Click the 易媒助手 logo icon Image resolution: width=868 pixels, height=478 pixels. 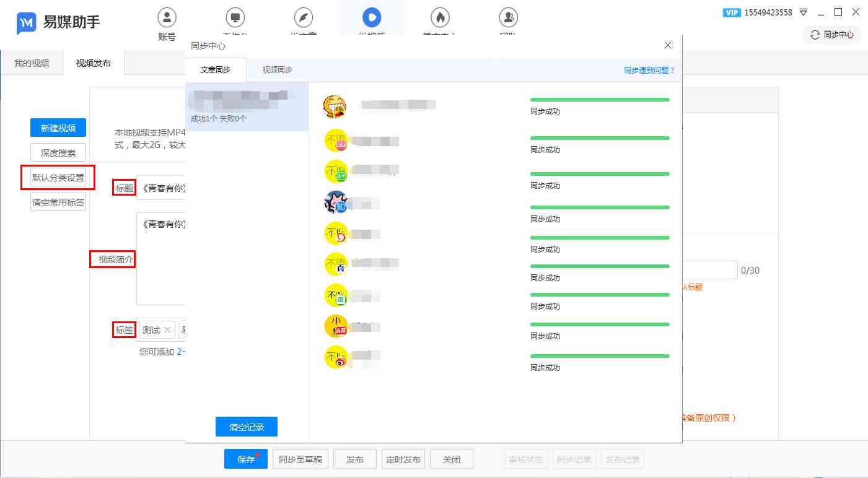click(26, 23)
